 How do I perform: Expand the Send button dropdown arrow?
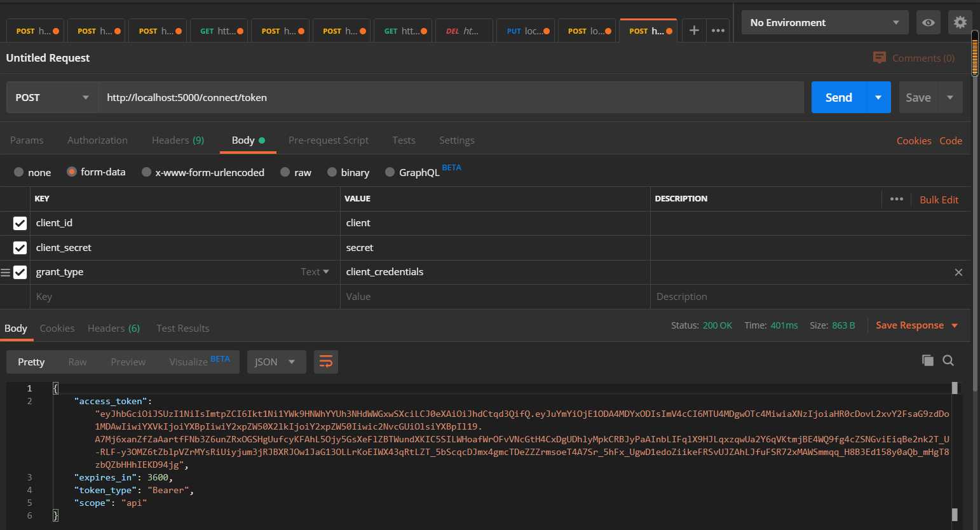[878, 97]
